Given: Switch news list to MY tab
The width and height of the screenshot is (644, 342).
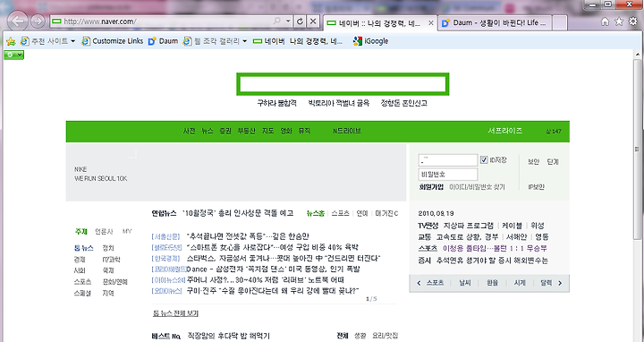Looking at the screenshot, I should 127,231.
